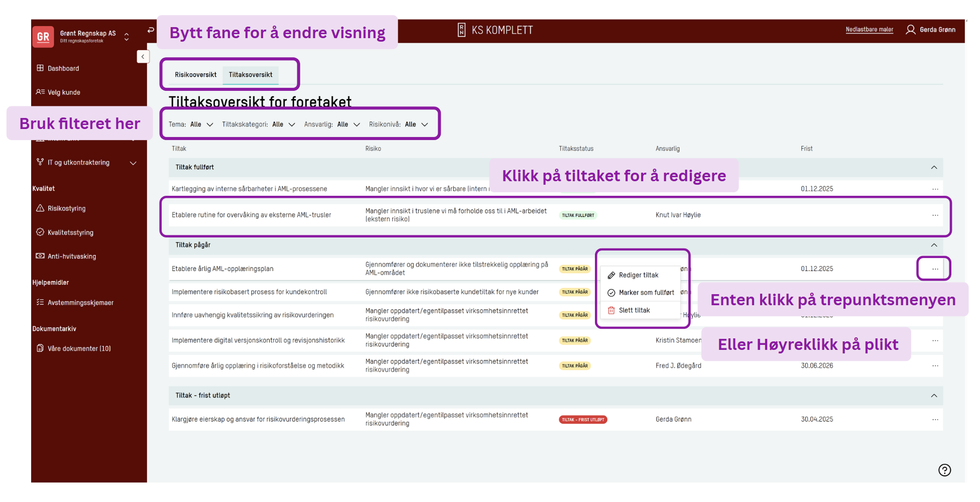
Task: Collapse the sidebar with the arrow button
Action: [x=143, y=56]
